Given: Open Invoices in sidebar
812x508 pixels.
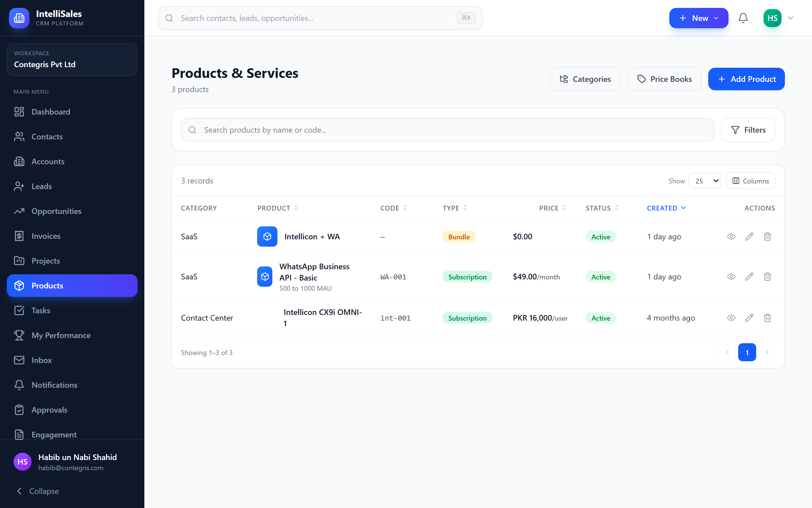Looking at the screenshot, I should 72,236.
